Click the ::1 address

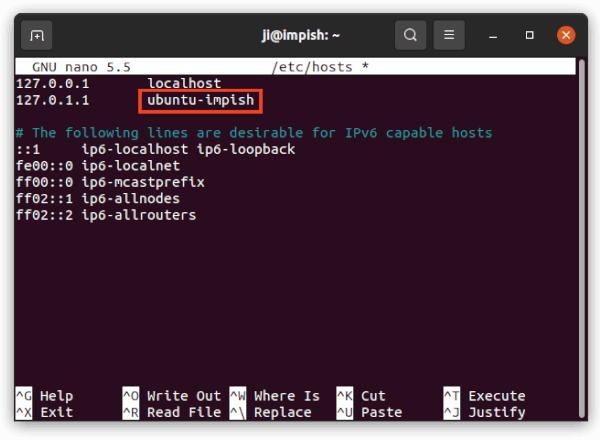[28, 150]
